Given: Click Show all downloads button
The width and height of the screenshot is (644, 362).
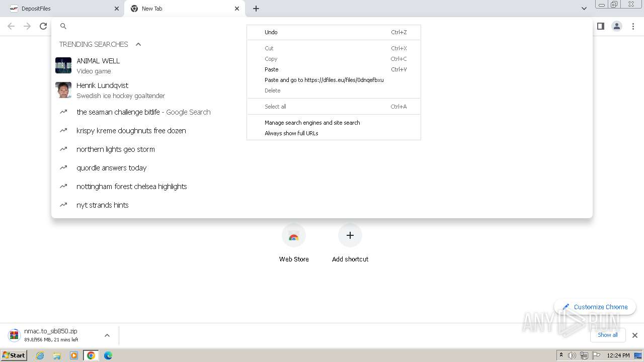Looking at the screenshot, I should pyautogui.click(x=608, y=335).
